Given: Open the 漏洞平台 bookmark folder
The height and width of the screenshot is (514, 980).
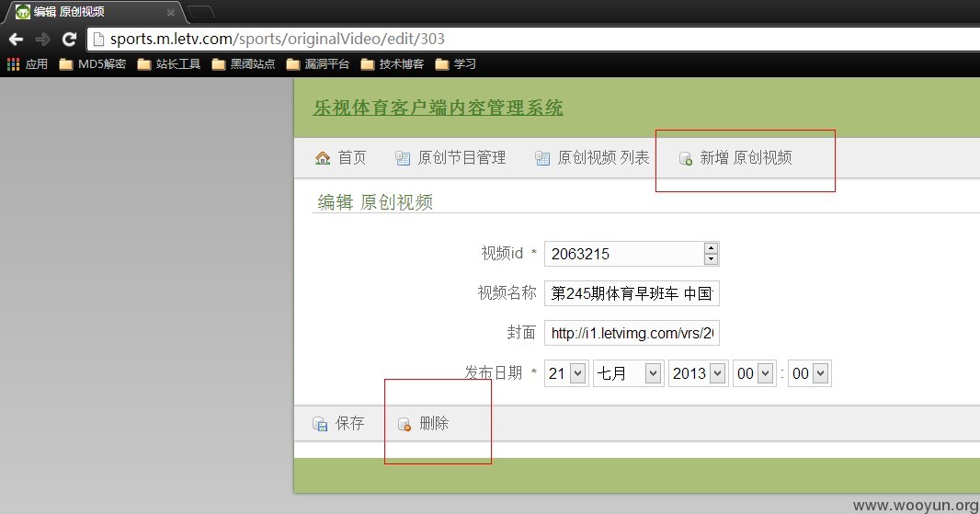Looking at the screenshot, I should [x=317, y=63].
